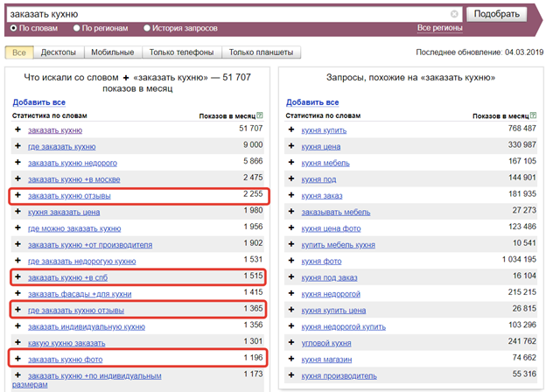The width and height of the screenshot is (546, 392).
Task: Open 'Все регионы' region selector link
Action: (x=440, y=28)
